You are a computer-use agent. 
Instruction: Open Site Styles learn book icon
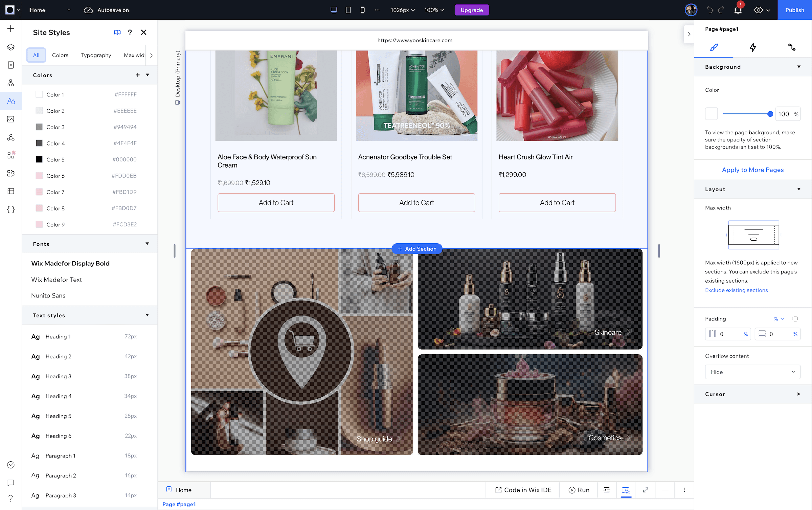[x=117, y=32]
